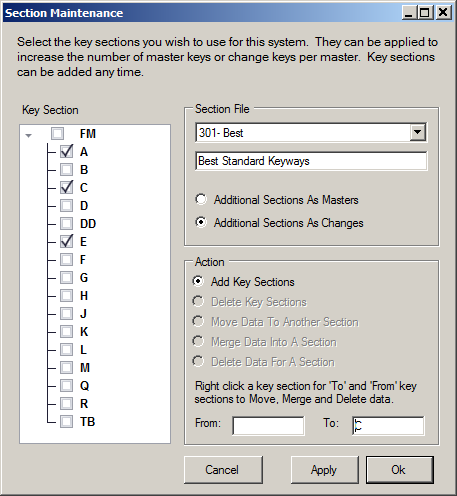Open the Section File dropdown arrow

[417, 133]
